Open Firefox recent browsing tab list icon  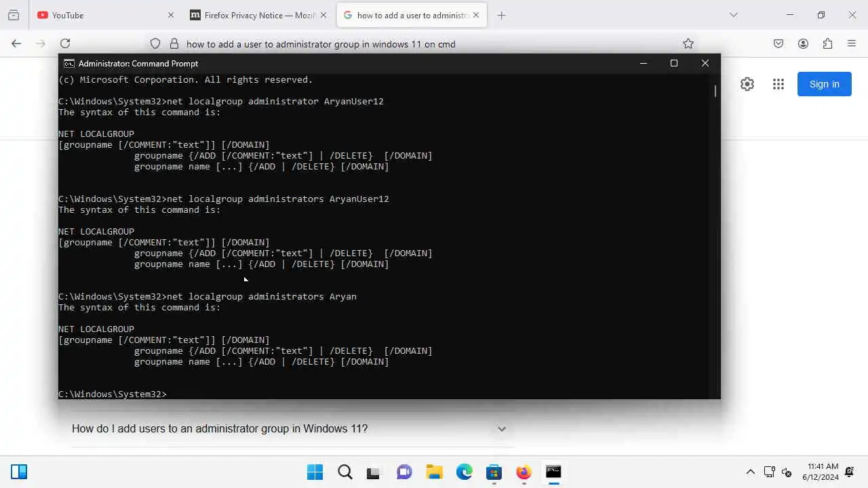[x=14, y=15]
